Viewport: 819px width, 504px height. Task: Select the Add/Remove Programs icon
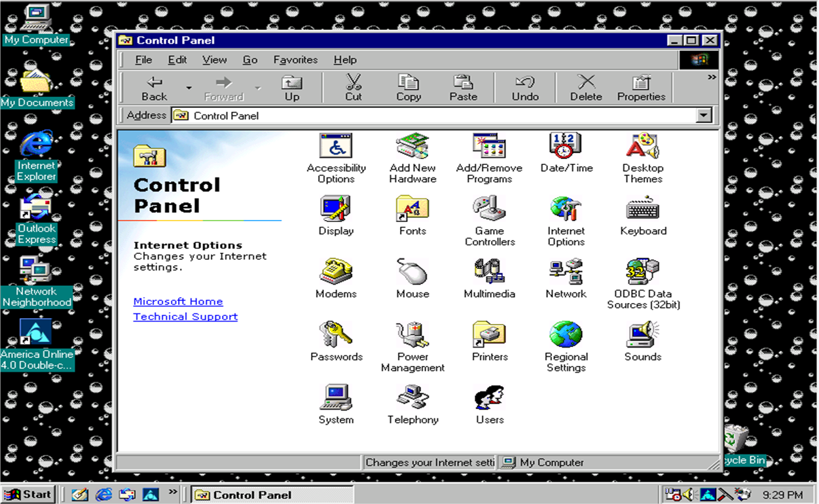click(489, 146)
